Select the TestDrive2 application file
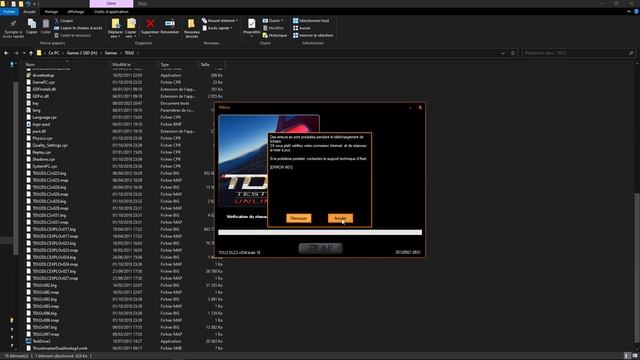 [x=41, y=341]
